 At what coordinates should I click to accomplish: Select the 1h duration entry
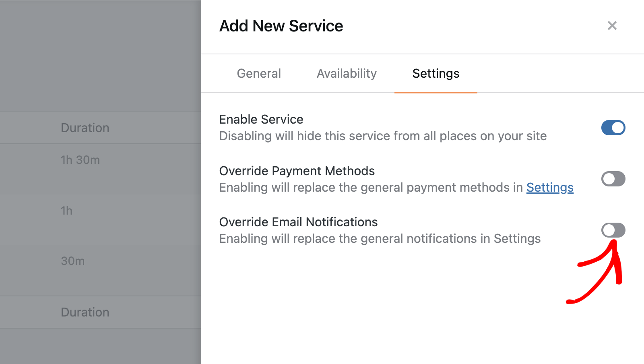[x=66, y=211]
